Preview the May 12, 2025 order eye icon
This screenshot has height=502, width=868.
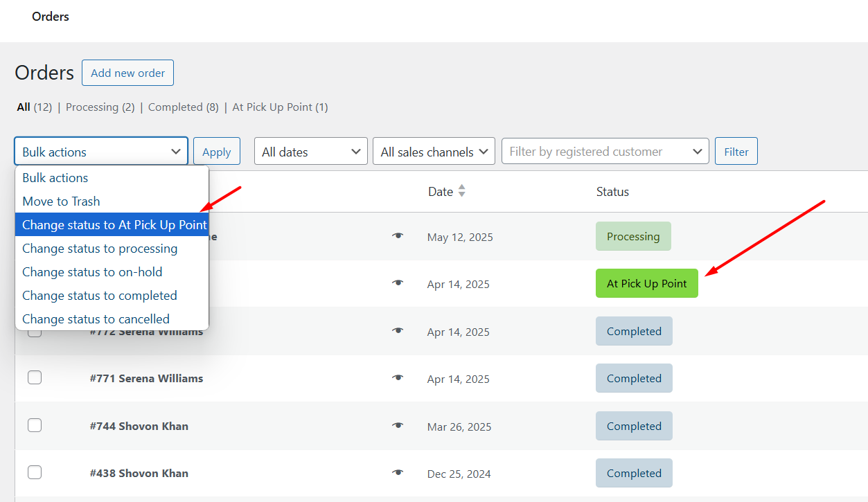point(398,236)
